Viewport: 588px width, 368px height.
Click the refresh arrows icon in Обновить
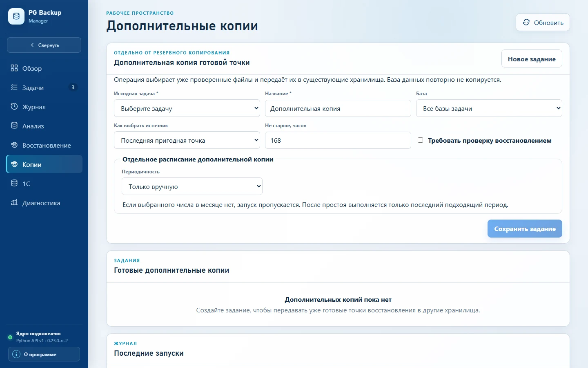526,22
